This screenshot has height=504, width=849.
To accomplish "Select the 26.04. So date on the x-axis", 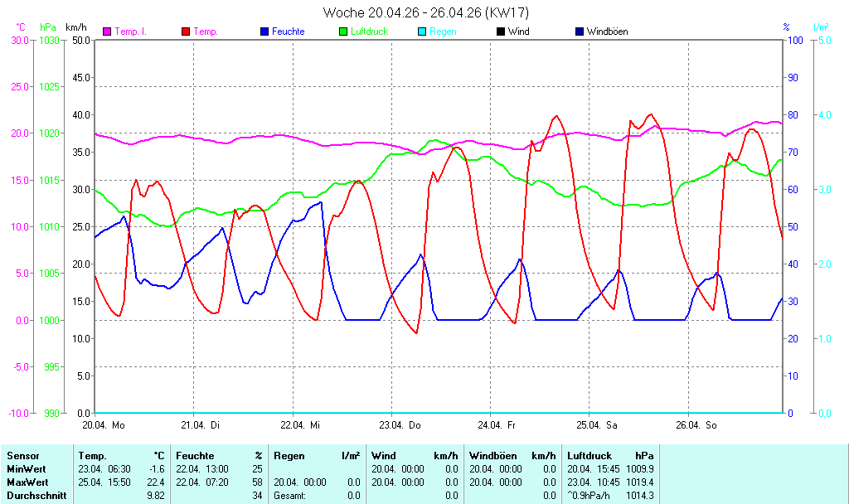I will (x=699, y=425).
